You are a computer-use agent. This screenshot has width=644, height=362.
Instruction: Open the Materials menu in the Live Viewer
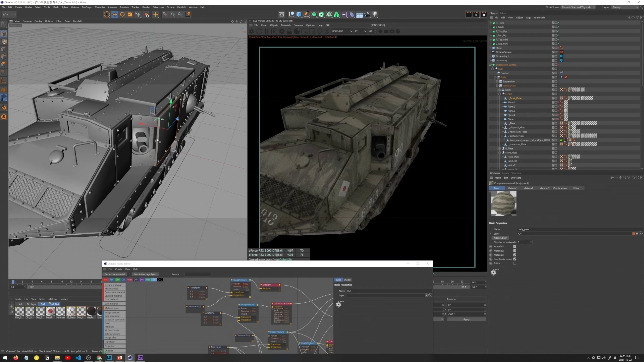286,25
